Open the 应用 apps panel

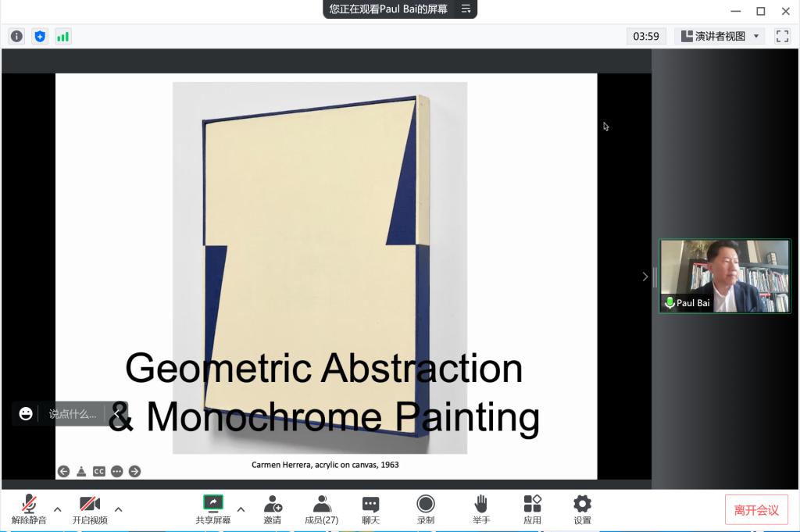pyautogui.click(x=532, y=509)
